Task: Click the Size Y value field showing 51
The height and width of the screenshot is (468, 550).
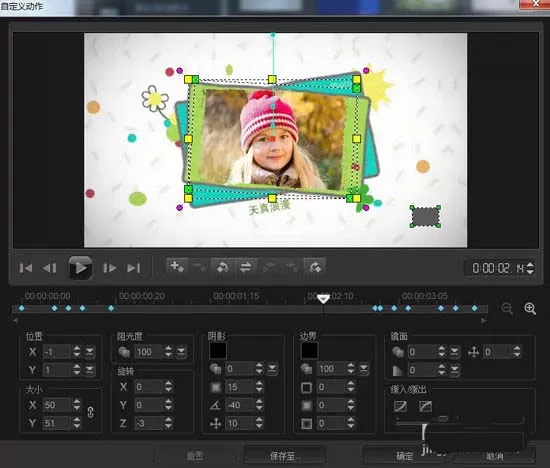Action: pos(57,423)
